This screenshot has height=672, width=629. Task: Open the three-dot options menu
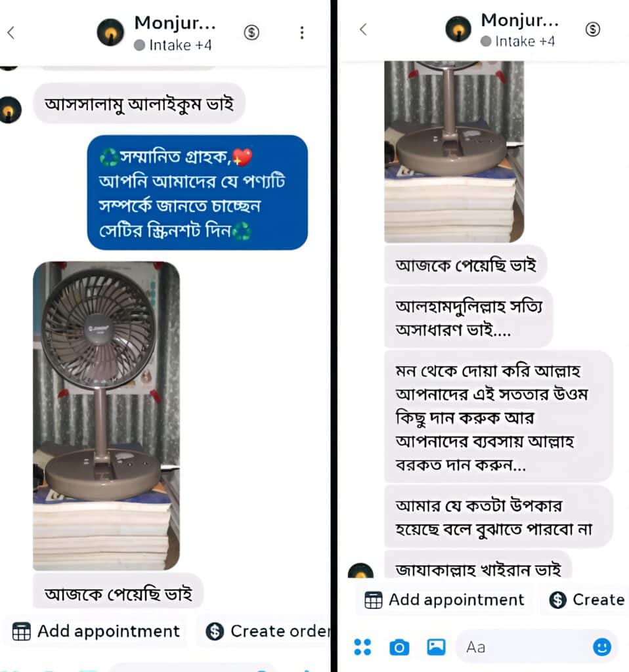[x=302, y=33]
